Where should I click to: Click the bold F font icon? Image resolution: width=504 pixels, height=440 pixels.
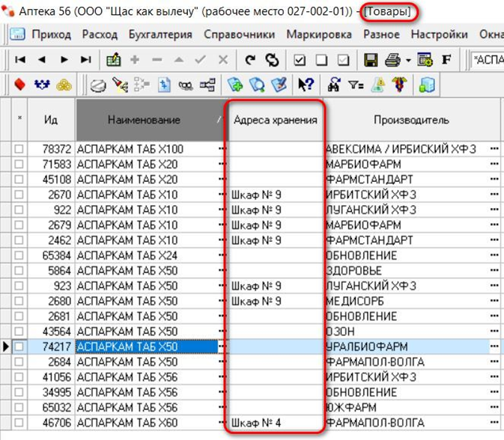click(x=446, y=60)
